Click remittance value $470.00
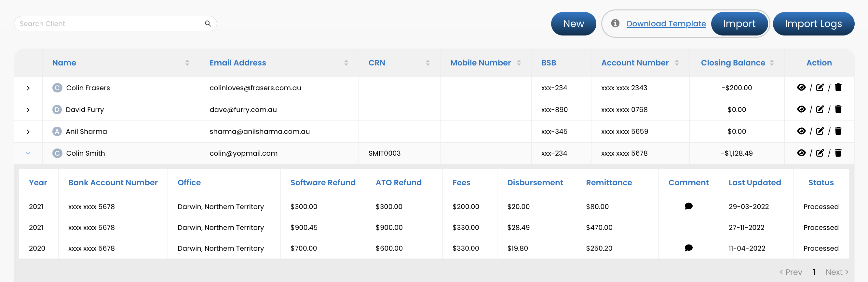This screenshot has width=868, height=282. point(599,227)
